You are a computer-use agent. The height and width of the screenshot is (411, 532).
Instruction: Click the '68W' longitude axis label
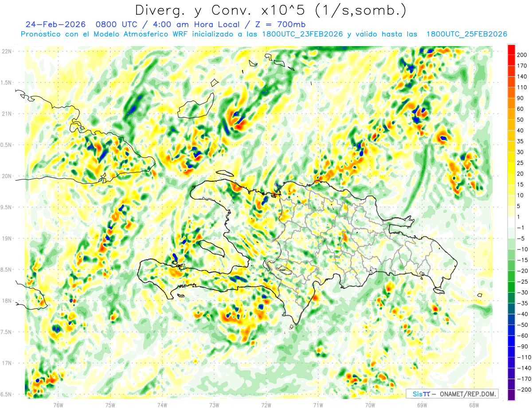(x=474, y=405)
